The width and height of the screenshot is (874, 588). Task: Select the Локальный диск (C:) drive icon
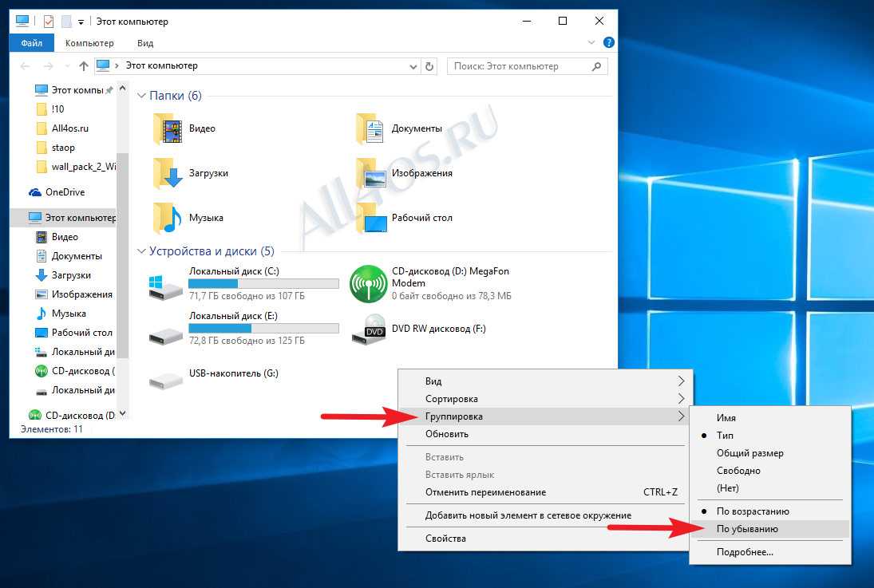(x=166, y=285)
